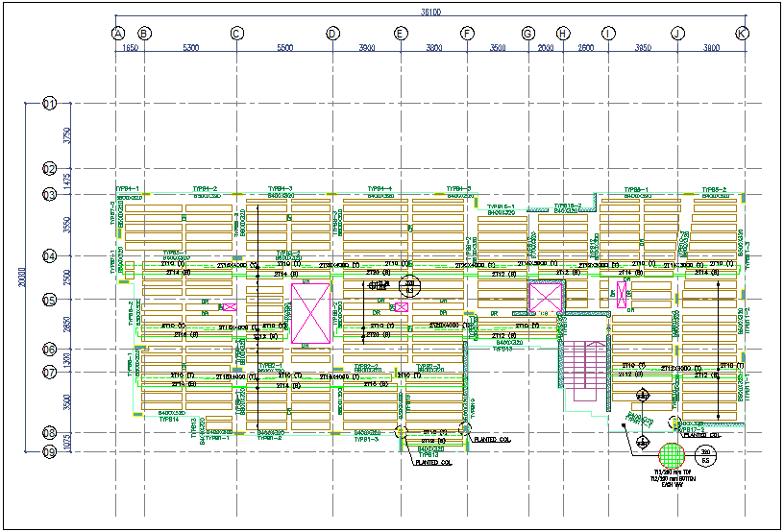Select beam label TYPB14 at lower left

tap(168, 419)
